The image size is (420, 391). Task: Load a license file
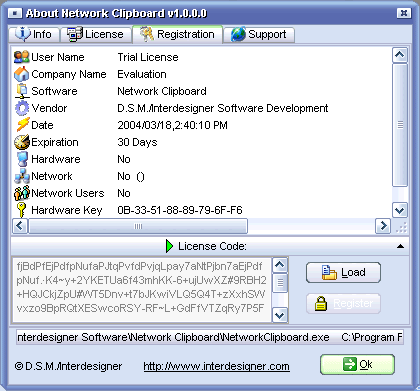click(x=343, y=272)
